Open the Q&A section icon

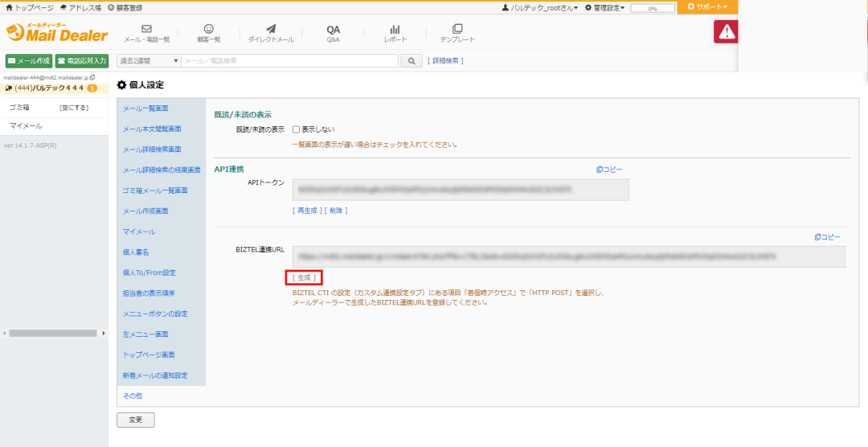click(333, 30)
